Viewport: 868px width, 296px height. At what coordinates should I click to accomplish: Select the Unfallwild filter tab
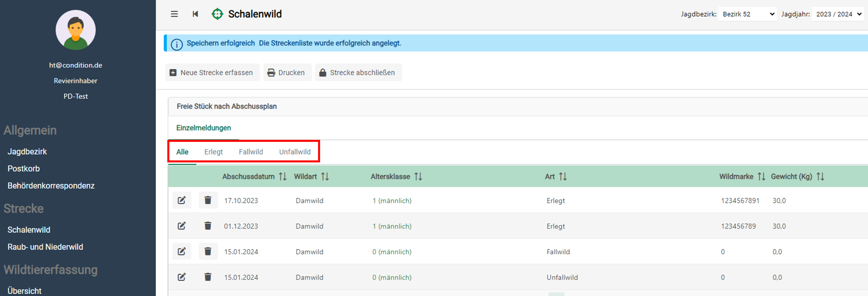click(294, 152)
